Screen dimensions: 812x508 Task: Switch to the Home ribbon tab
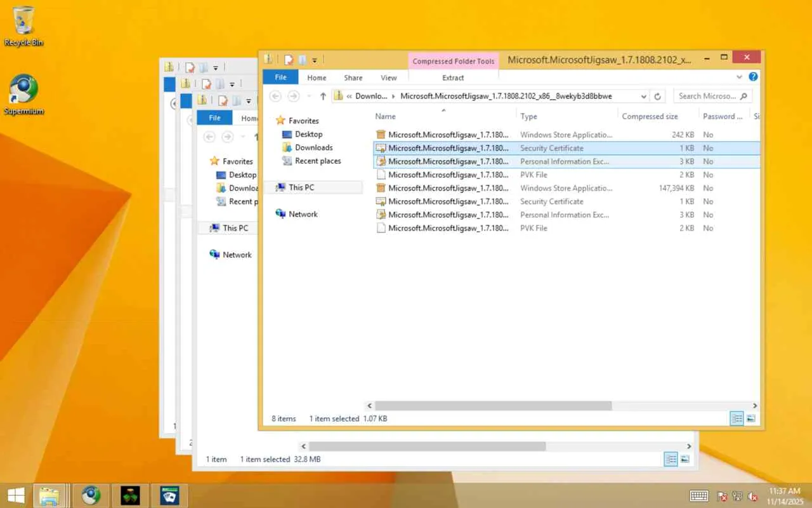[x=317, y=77]
